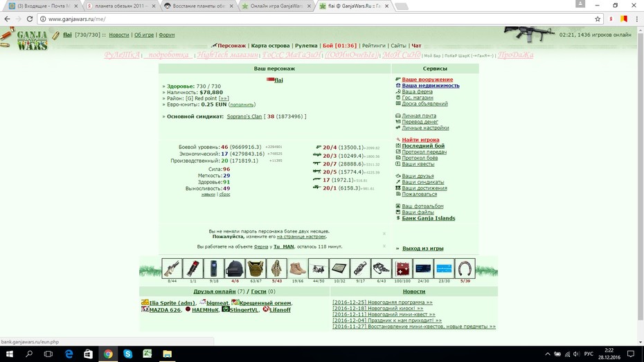Open the Новогодняя программа news item

coord(382,302)
